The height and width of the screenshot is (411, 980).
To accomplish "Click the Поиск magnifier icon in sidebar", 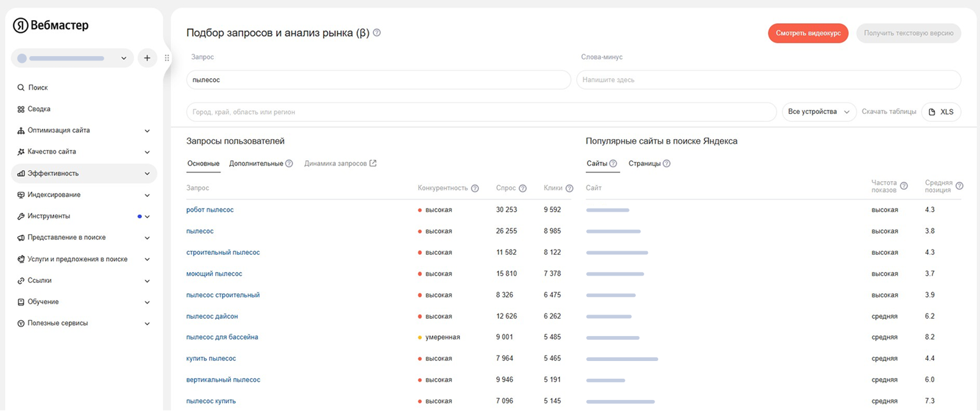I will 21,88.
